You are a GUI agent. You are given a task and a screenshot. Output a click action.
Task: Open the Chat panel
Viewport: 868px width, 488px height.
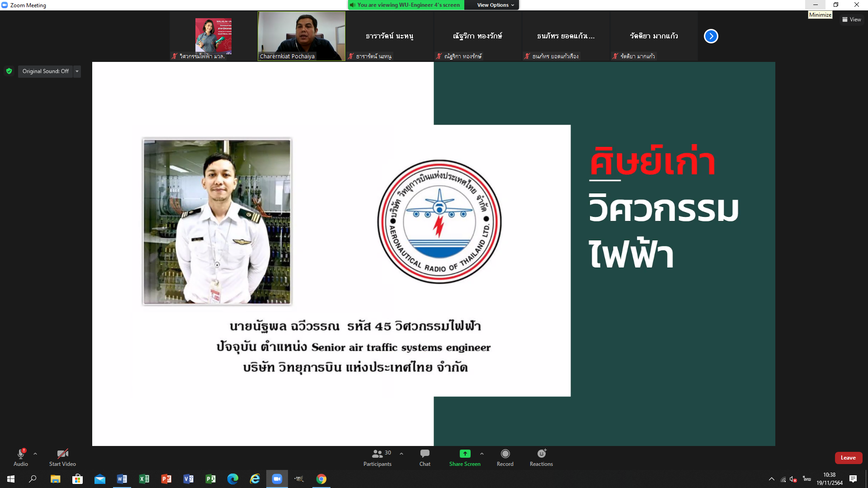(x=425, y=454)
